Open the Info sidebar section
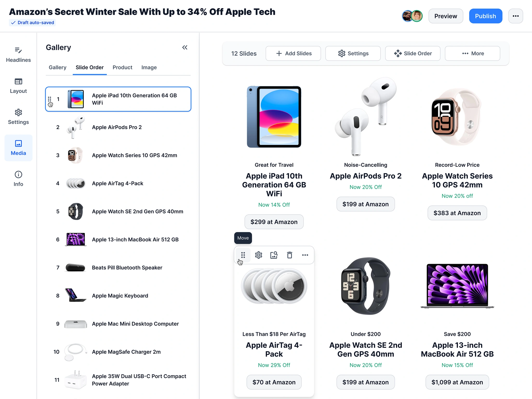The image size is (532, 399). 18,179
